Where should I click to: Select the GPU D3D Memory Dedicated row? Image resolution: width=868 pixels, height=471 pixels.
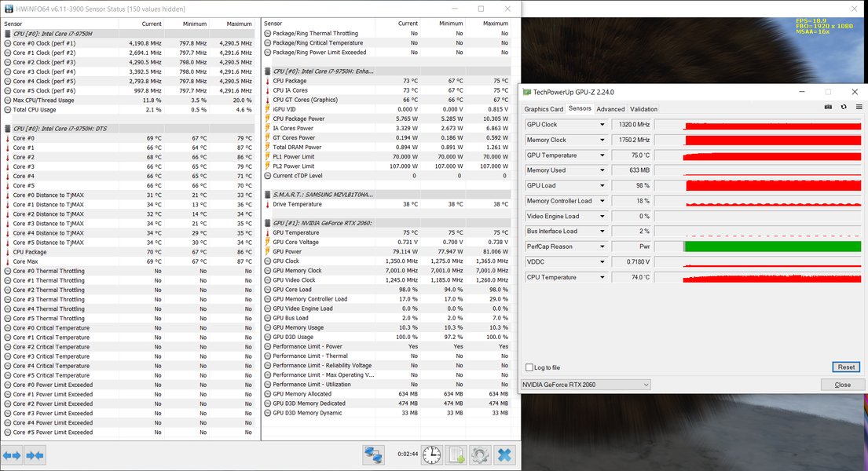click(386, 403)
